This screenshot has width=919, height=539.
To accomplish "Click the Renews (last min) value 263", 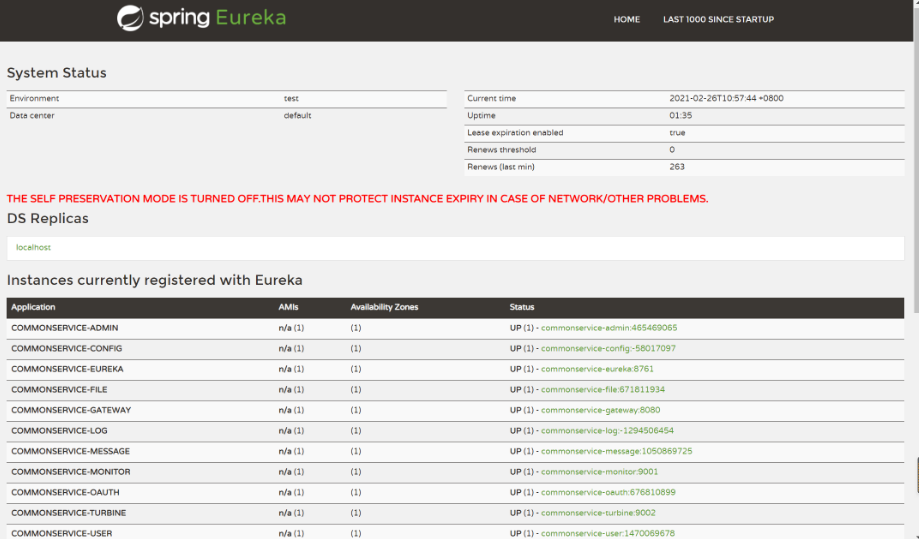I will [677, 166].
